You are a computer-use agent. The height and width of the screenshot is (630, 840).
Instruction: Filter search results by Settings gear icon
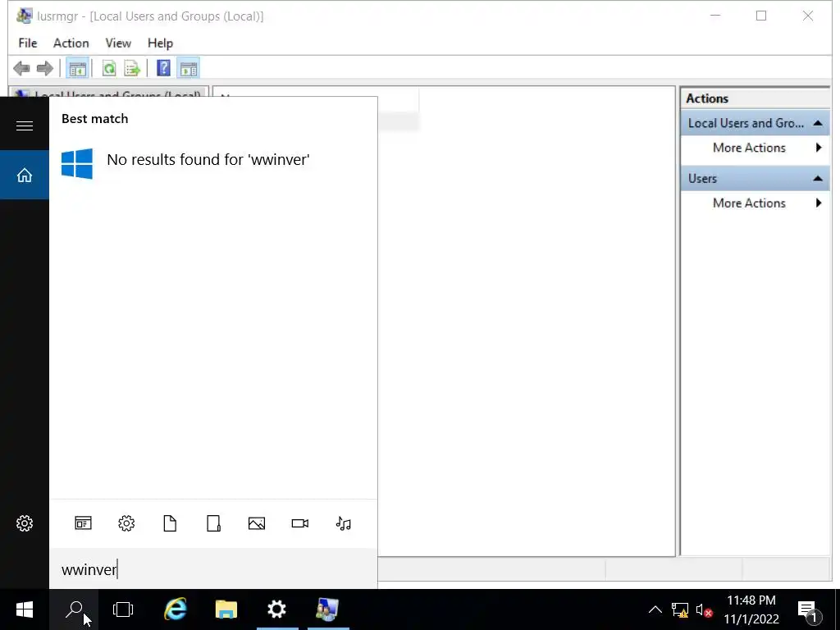coord(126,523)
